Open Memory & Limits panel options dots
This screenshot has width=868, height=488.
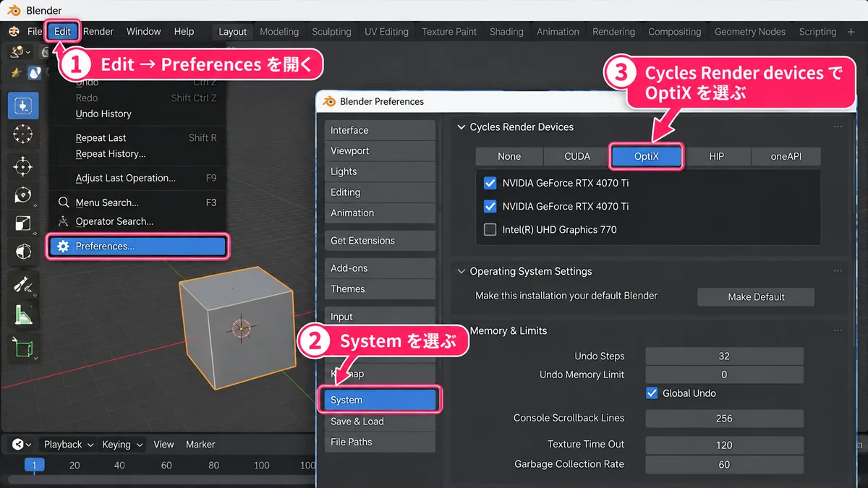tap(838, 330)
